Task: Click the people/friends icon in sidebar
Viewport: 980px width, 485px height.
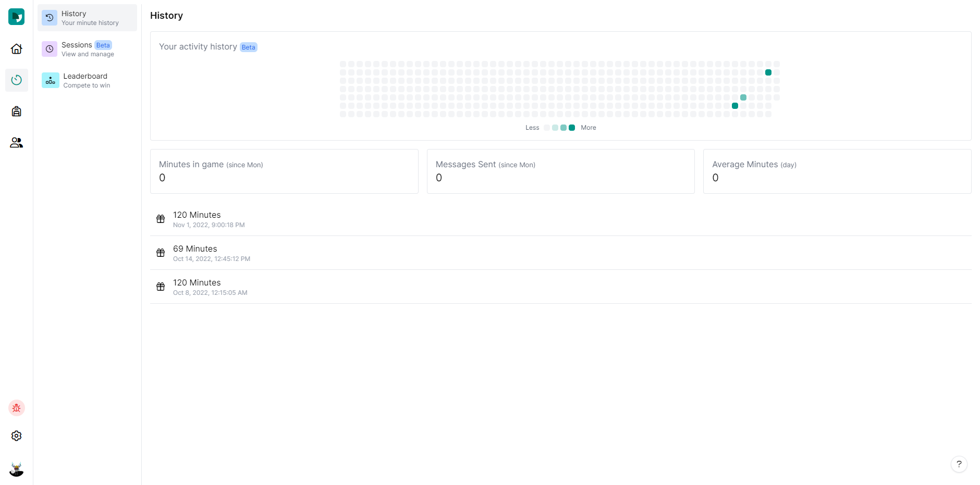Action: point(16,143)
